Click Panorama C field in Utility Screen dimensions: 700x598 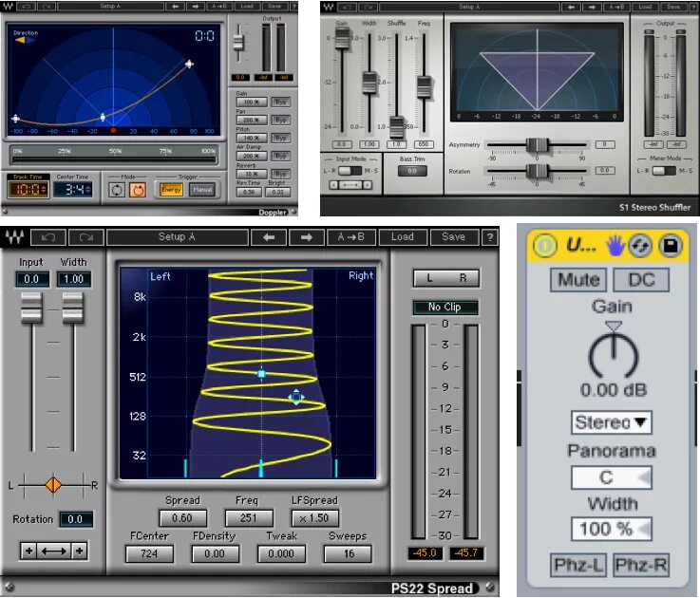(x=611, y=477)
